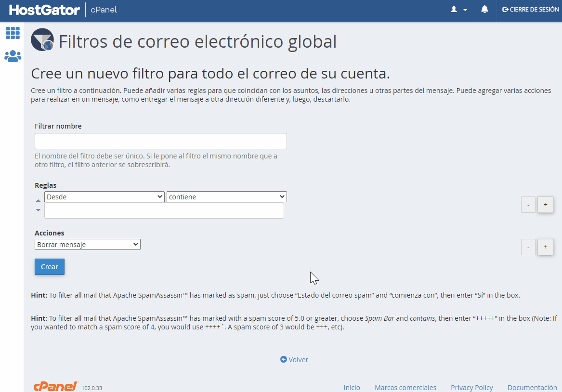Click the Filtrar nombre label
Viewport: 562px width, 392px height.
pos(58,126)
